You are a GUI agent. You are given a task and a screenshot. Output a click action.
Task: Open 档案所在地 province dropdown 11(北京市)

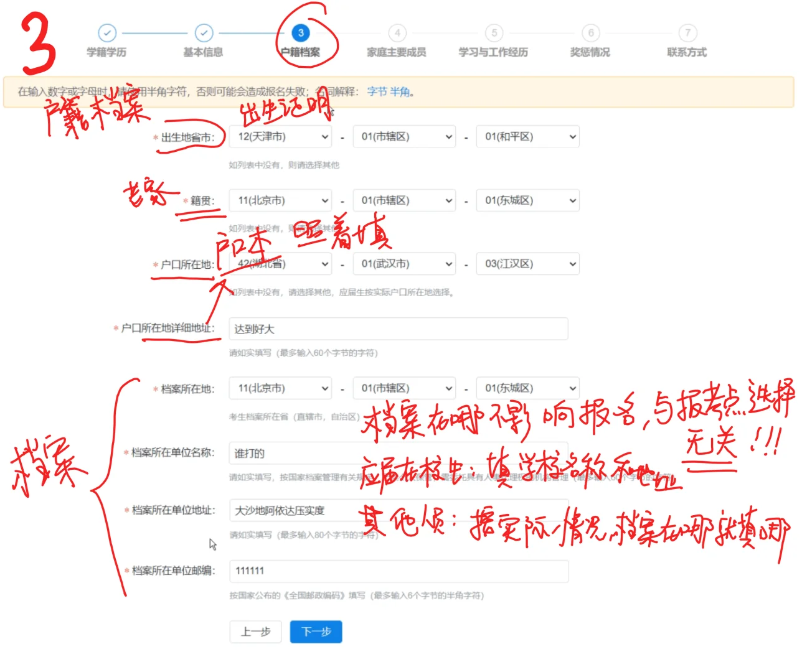[x=280, y=388]
